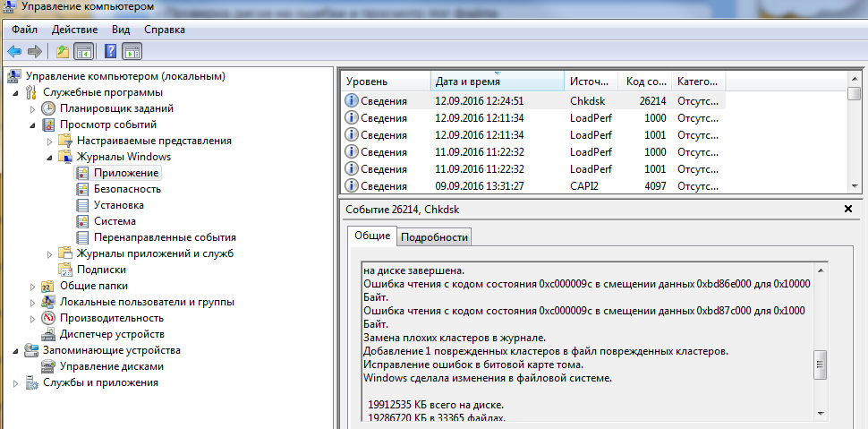Expand the Общие папки node

pos(32,286)
